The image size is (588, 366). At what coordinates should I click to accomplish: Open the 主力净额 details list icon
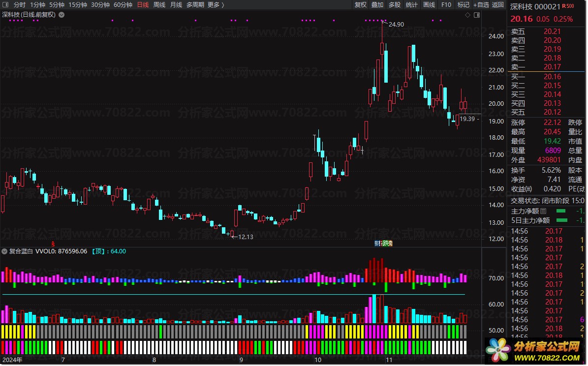543,211
